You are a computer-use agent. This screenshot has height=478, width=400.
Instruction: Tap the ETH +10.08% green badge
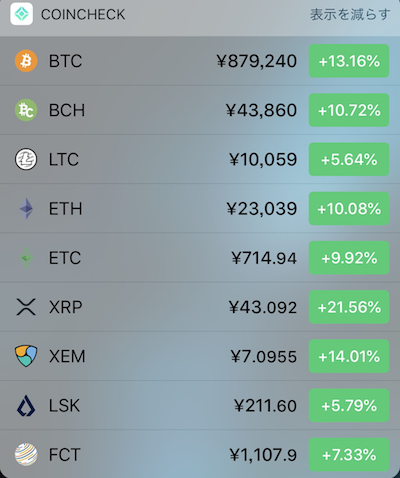pyautogui.click(x=349, y=208)
